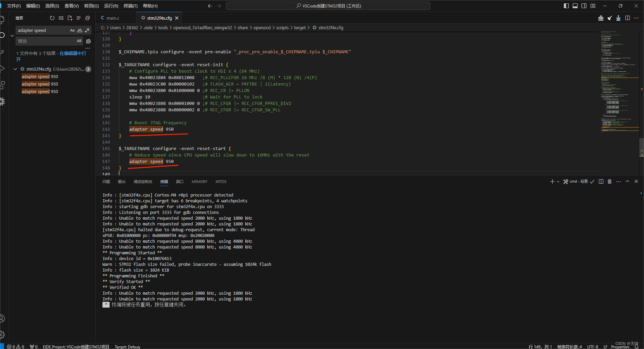Image resolution: width=644 pixels, height=349 pixels.
Task: Click Replace All icon beside replace field
Action: pos(88,41)
